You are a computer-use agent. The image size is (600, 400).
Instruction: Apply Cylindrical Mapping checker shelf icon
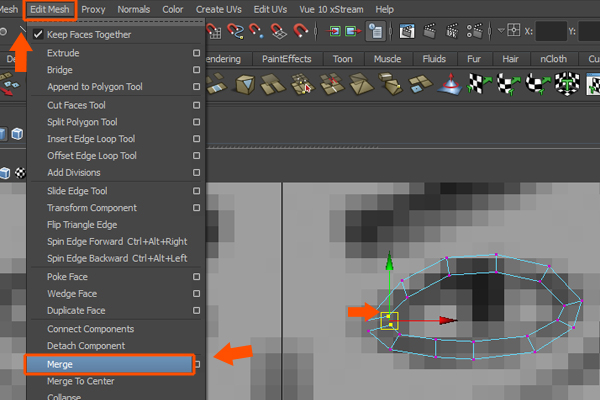[x=509, y=84]
